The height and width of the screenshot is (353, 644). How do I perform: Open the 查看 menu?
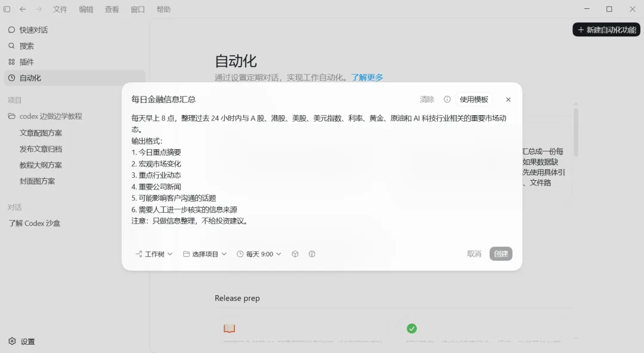[112, 9]
